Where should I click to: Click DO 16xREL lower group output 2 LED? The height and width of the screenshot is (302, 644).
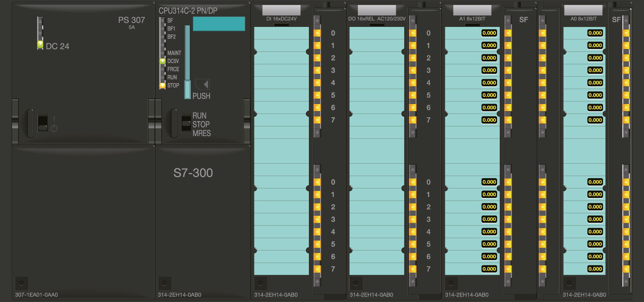(413, 207)
